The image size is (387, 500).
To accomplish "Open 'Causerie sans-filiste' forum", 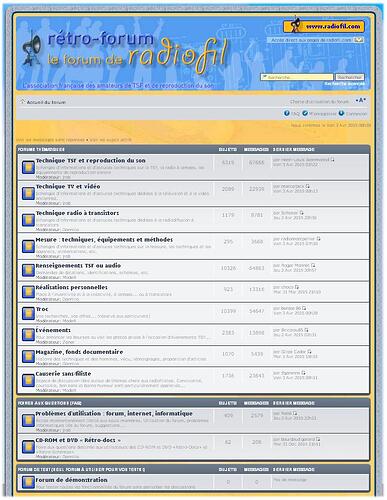I will pyautogui.click(x=63, y=374).
